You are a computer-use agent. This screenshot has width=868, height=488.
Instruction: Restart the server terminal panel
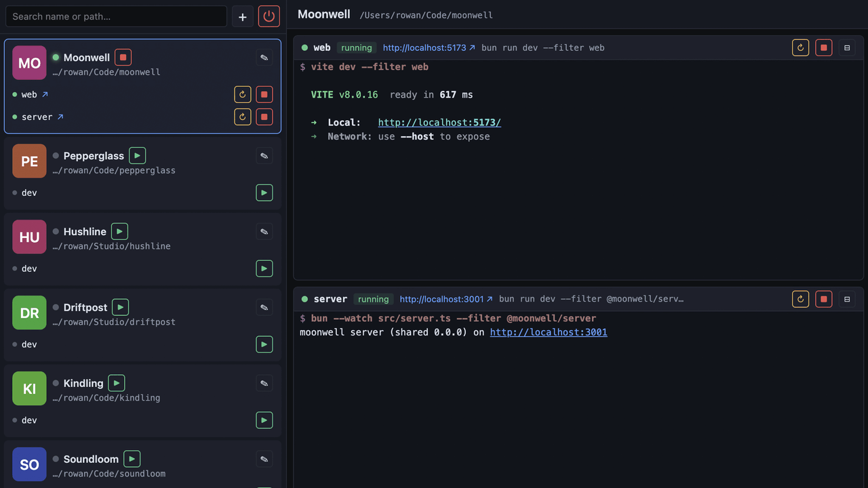801,299
